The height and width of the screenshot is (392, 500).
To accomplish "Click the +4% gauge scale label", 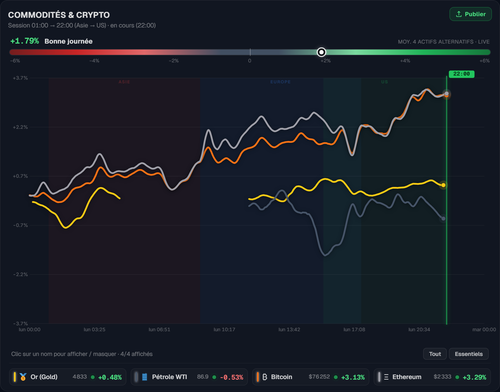I will point(405,61).
